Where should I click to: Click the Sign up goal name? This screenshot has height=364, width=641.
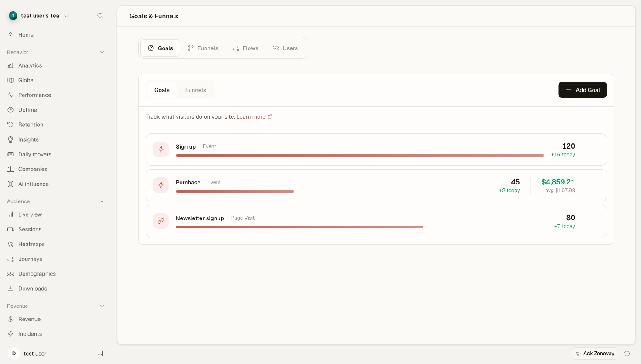tap(186, 146)
